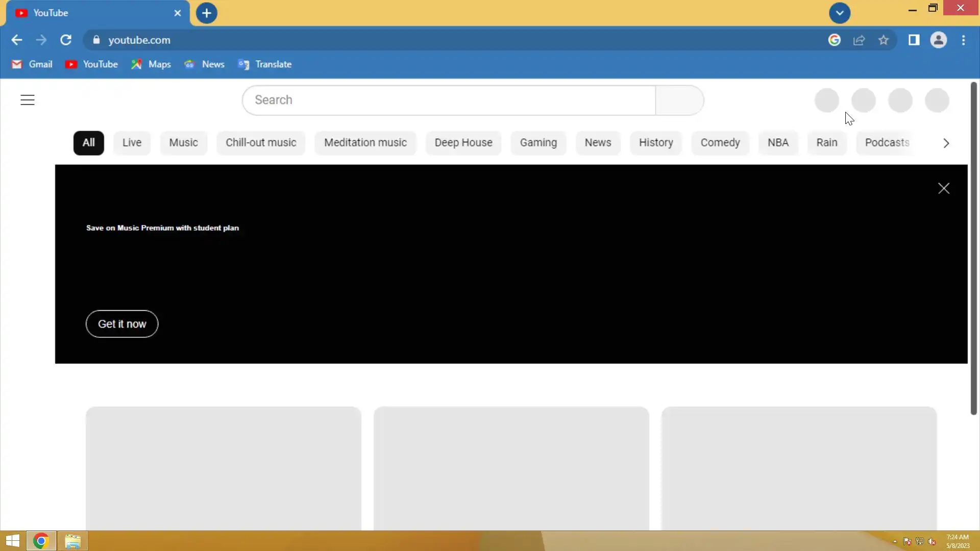
Task: Open File Explorer from the taskbar
Action: tap(72, 541)
